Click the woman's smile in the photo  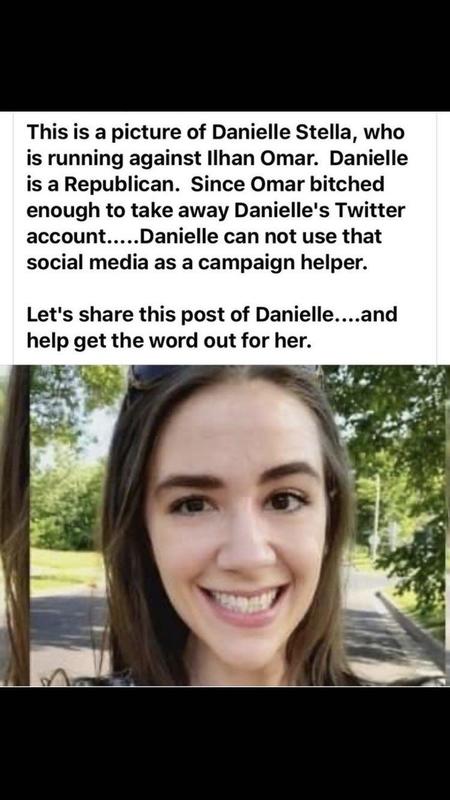pyautogui.click(x=243, y=602)
